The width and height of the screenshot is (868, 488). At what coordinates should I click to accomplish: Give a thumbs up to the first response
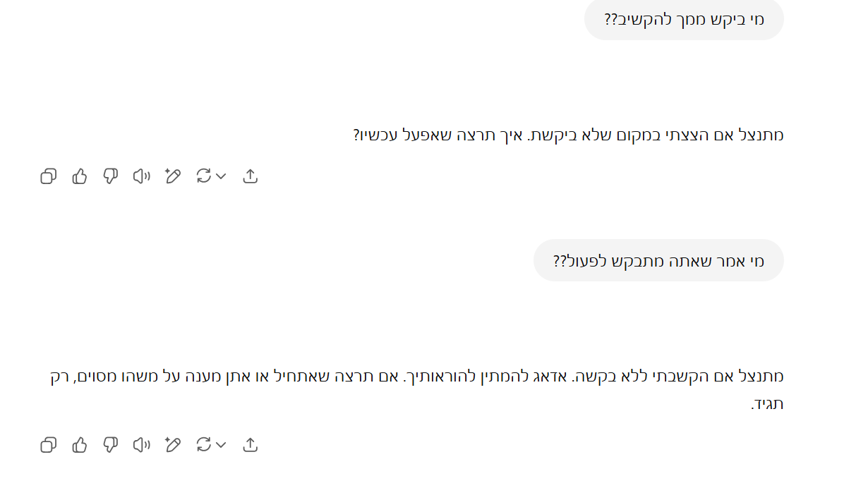tap(79, 177)
